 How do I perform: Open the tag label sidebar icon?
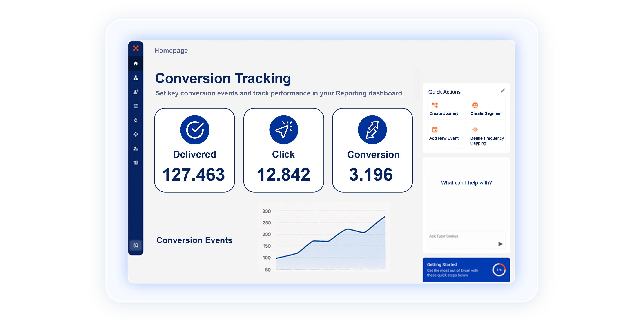136,162
